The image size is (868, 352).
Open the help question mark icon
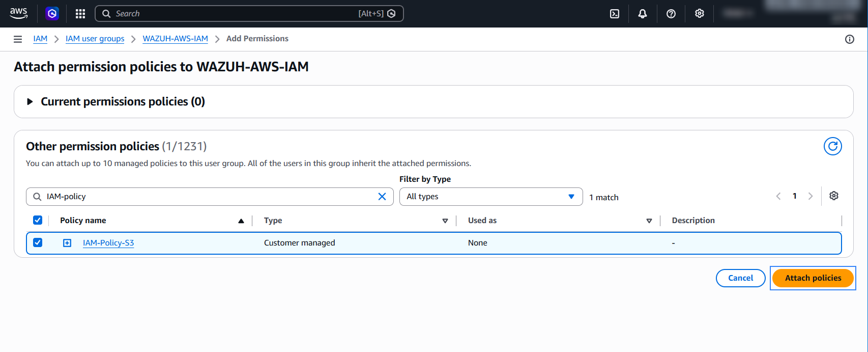pyautogui.click(x=671, y=14)
